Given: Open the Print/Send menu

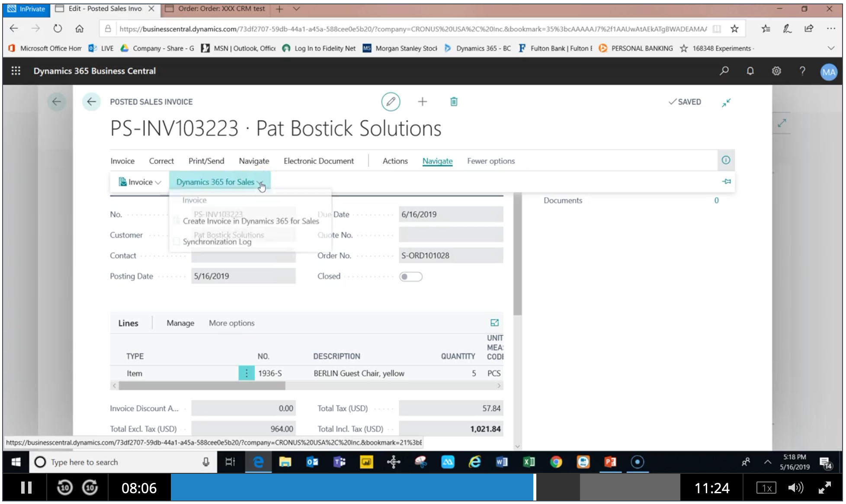Looking at the screenshot, I should tap(206, 161).
